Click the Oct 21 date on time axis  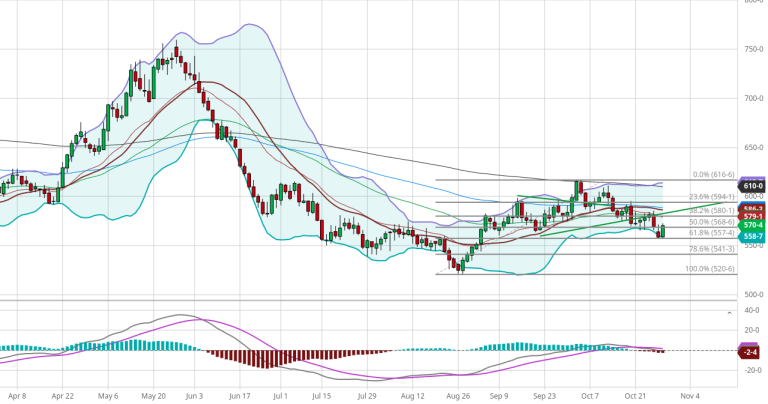(x=637, y=394)
